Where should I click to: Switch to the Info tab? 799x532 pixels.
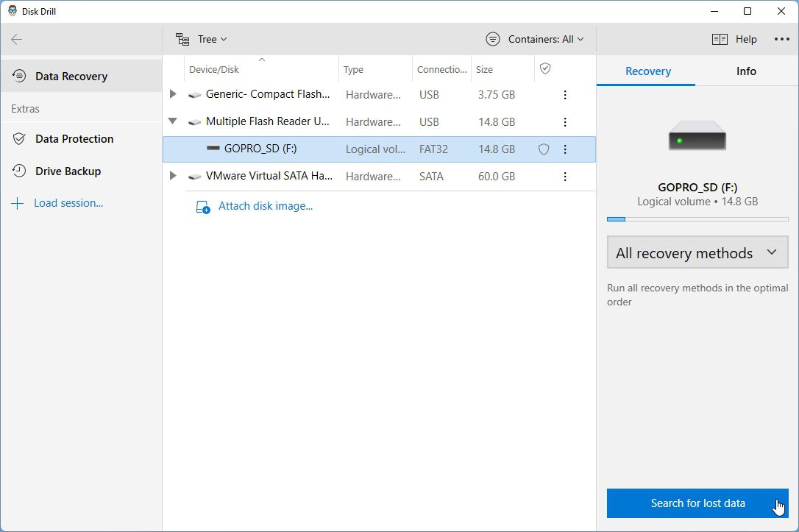tap(746, 71)
